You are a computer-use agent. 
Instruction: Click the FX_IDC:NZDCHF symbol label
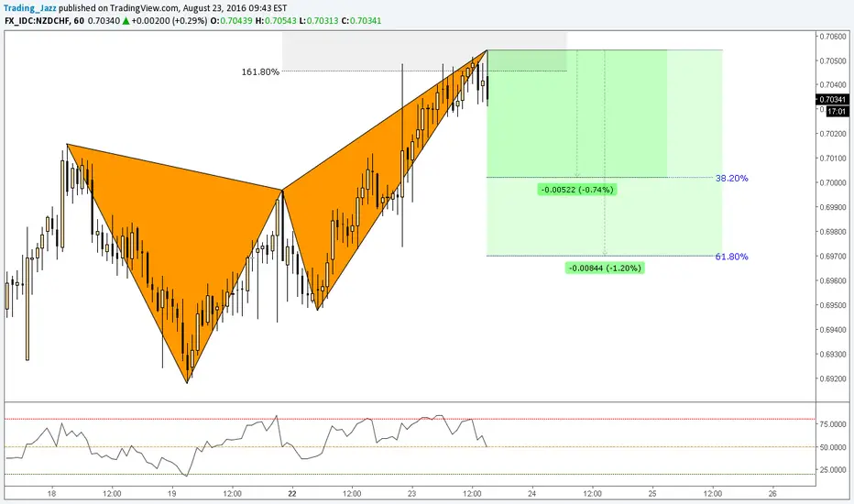pyautogui.click(x=37, y=21)
